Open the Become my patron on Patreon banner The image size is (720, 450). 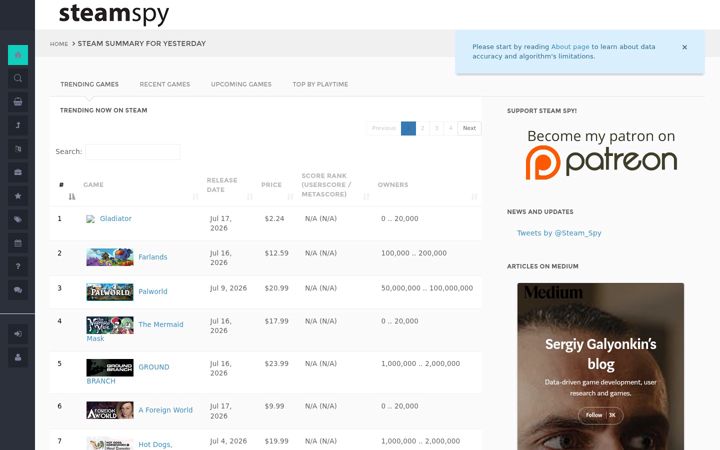click(601, 155)
